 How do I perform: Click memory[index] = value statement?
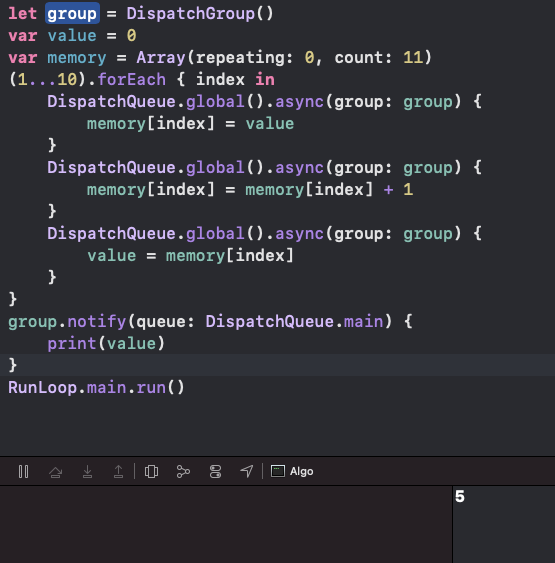click(x=190, y=124)
